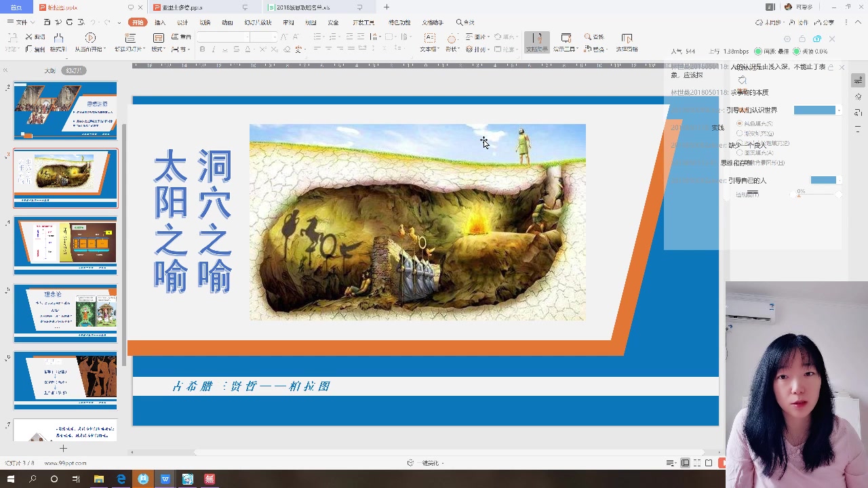Expand the second color dropdown above transparency
Viewport: 868px width, 488px height.
[x=840, y=180]
